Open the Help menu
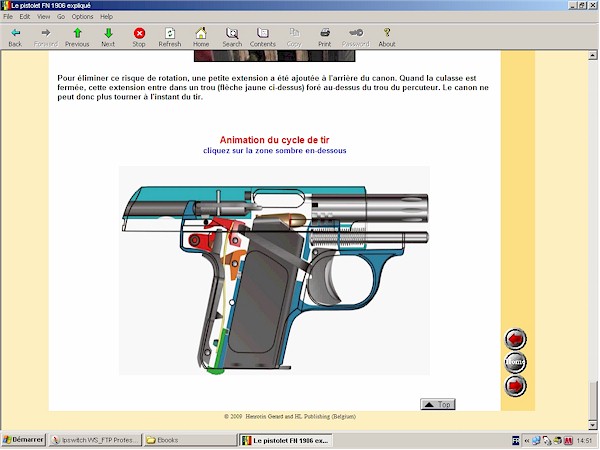Viewport: 600px width, 450px height. 106,16
